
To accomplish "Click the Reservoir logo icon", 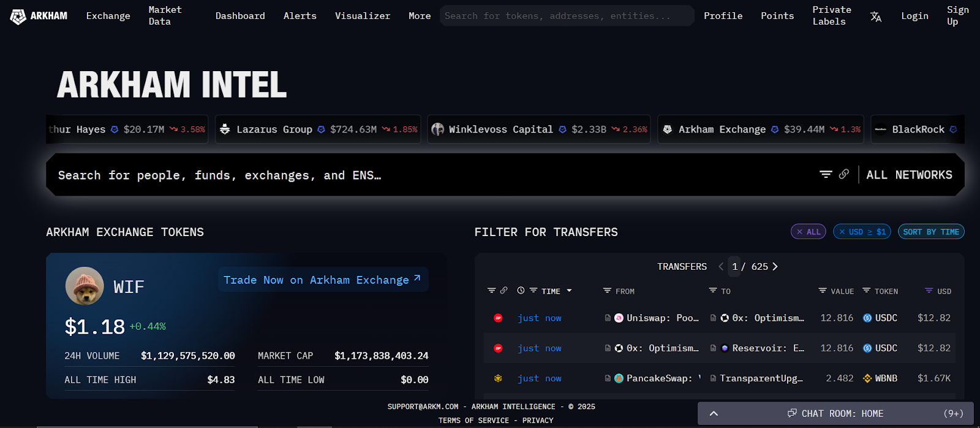I will click(x=725, y=348).
